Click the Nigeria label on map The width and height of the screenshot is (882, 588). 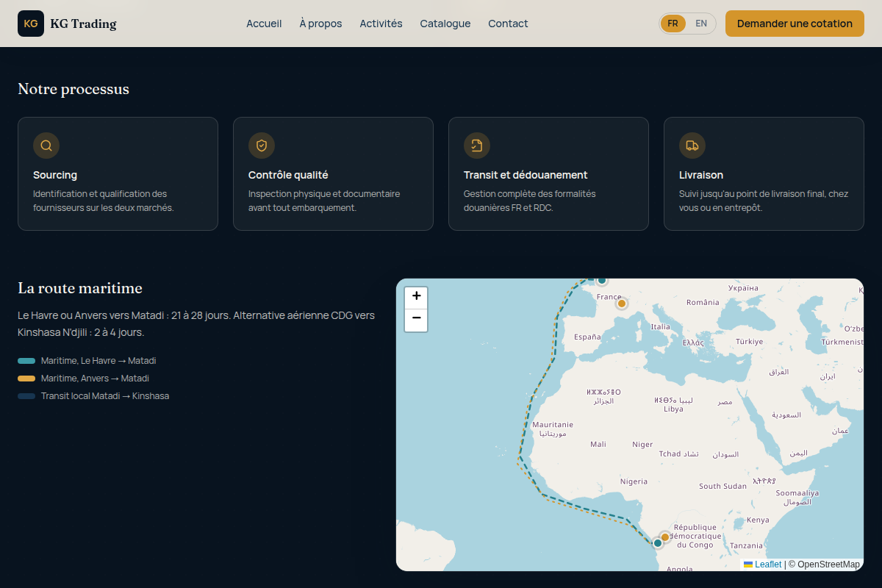tap(634, 481)
